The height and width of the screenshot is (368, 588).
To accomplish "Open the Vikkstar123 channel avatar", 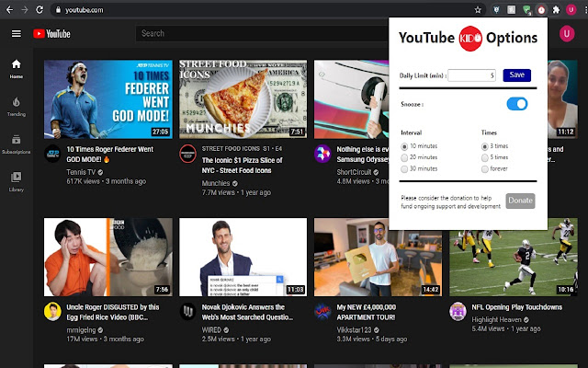I will point(322,311).
